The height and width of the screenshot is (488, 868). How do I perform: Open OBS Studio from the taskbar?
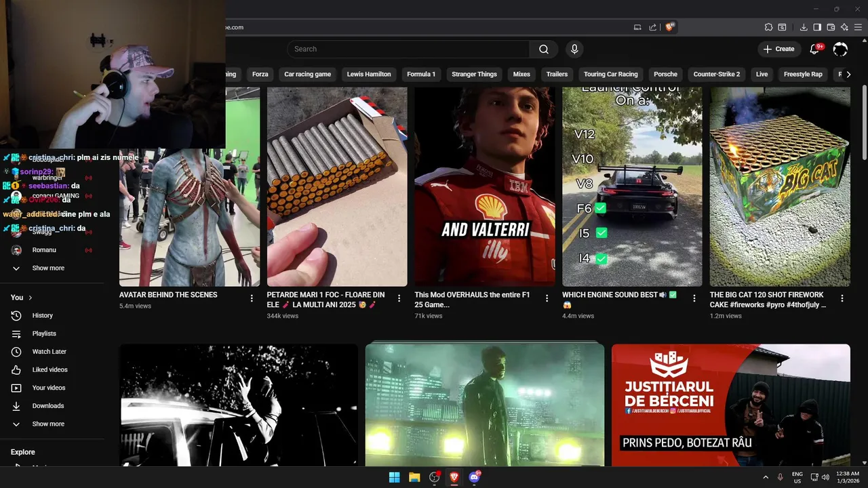435,477
